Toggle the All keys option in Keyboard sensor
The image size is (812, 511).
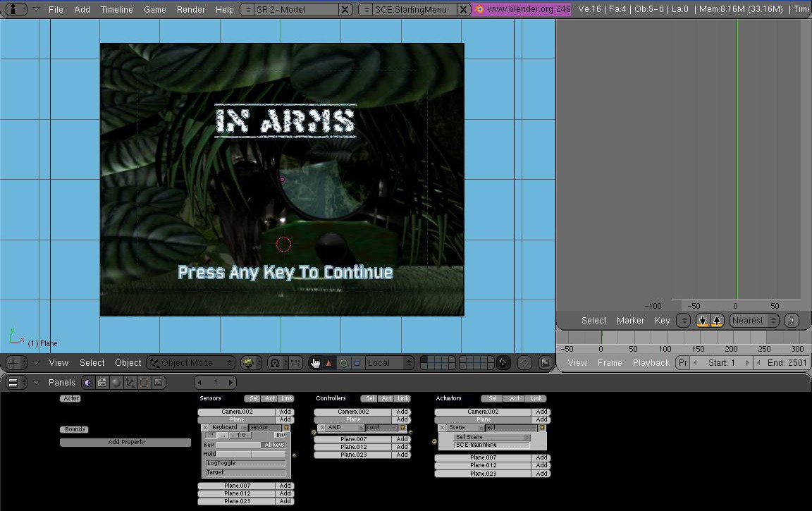click(x=274, y=445)
